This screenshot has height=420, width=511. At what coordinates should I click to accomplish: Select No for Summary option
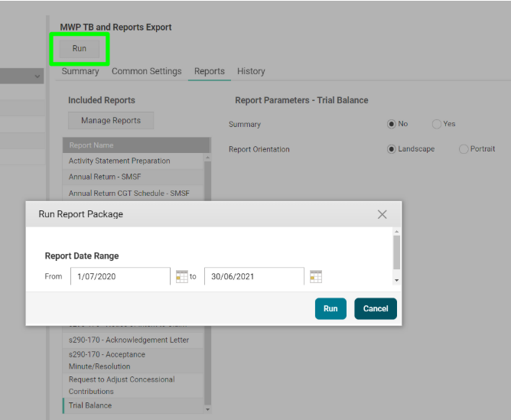392,124
